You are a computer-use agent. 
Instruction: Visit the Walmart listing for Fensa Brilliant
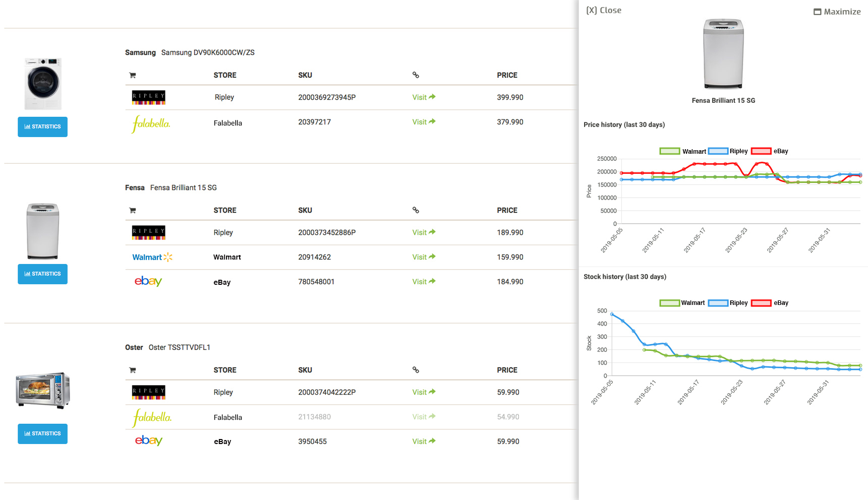click(423, 257)
